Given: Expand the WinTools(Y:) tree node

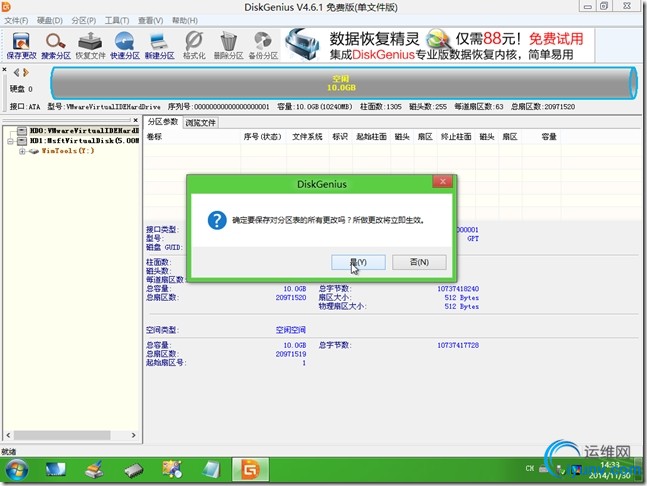Looking at the screenshot, I should [22, 151].
